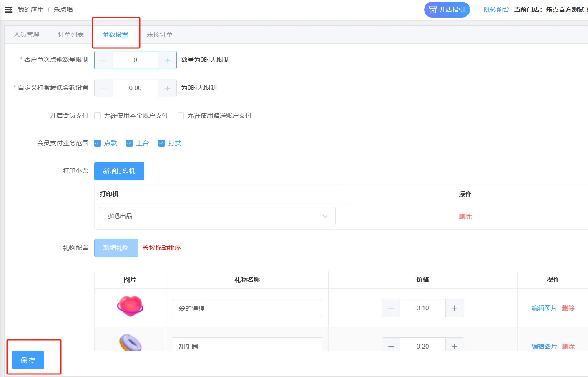Click the plus icon for song quantity limit
This screenshot has height=377, width=588.
click(x=167, y=60)
